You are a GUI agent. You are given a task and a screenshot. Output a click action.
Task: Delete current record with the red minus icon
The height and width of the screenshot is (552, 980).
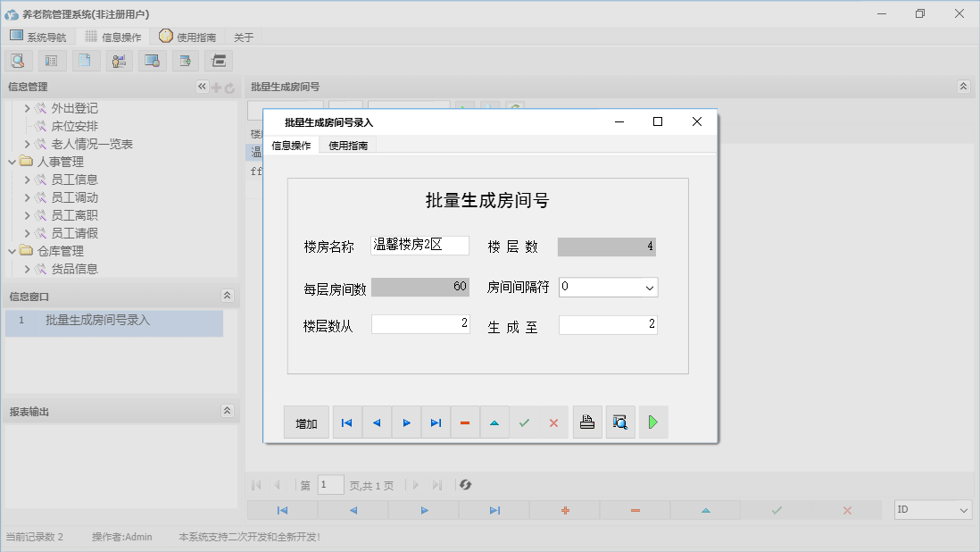tap(465, 422)
